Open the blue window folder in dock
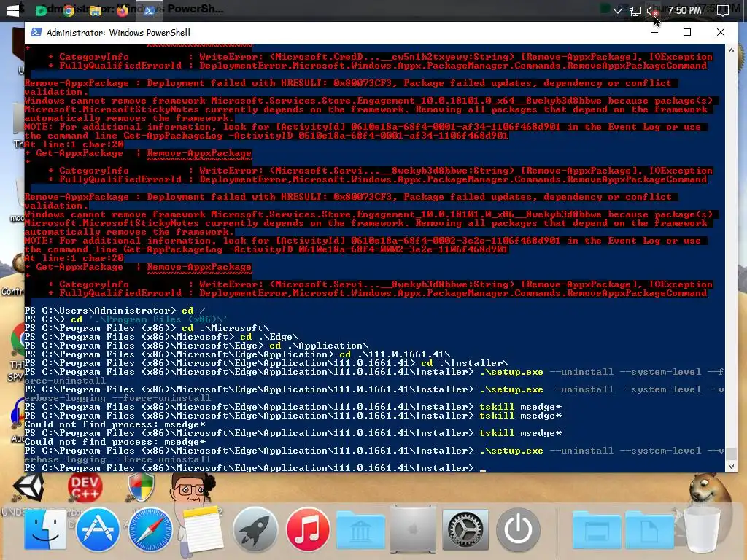This screenshot has height=560, width=747. (597, 531)
